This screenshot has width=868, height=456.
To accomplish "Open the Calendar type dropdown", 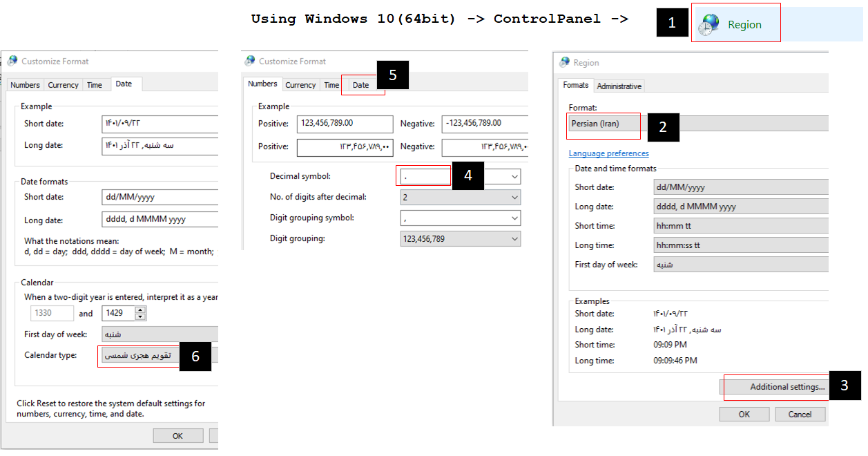I will tap(159, 355).
